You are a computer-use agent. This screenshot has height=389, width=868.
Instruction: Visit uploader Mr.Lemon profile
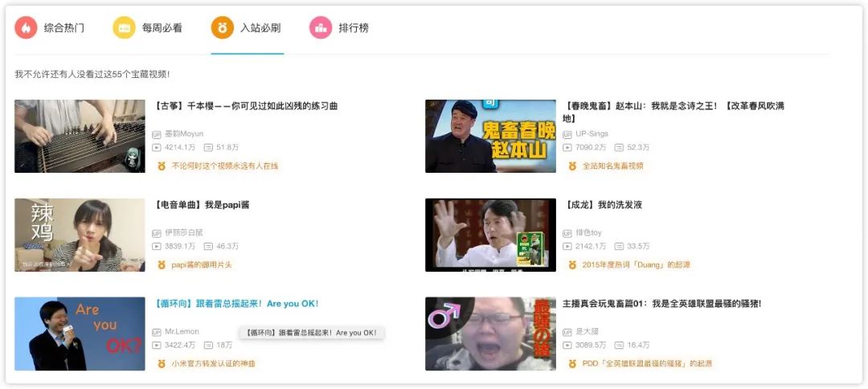coord(182,331)
